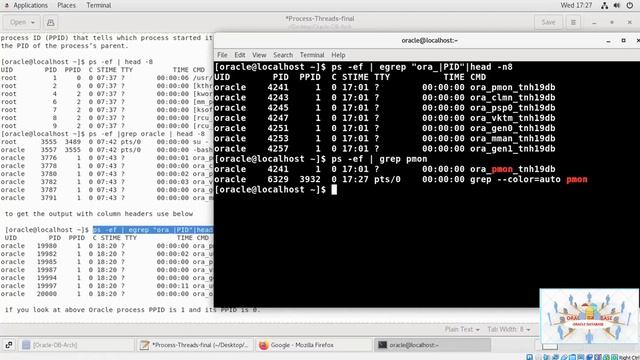
Task: Open the terminal File menu
Action: pyautogui.click(x=222, y=55)
